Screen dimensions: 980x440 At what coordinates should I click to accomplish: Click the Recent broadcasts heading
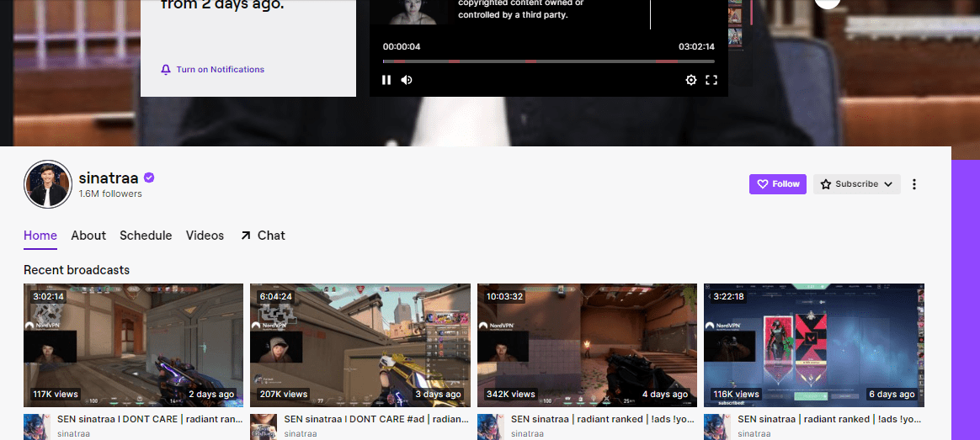click(x=77, y=270)
